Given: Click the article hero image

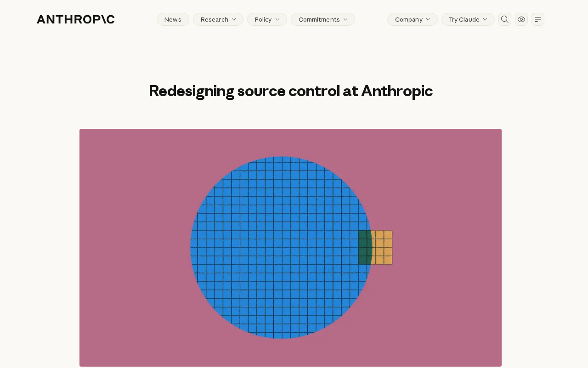Looking at the screenshot, I should pos(290,247).
